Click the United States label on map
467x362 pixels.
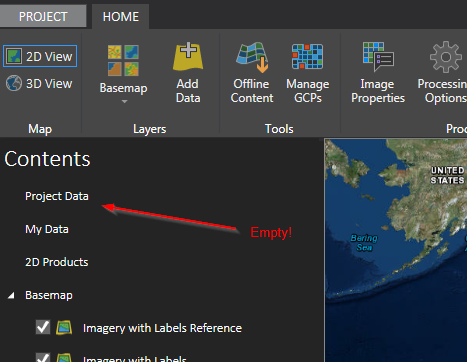click(447, 175)
